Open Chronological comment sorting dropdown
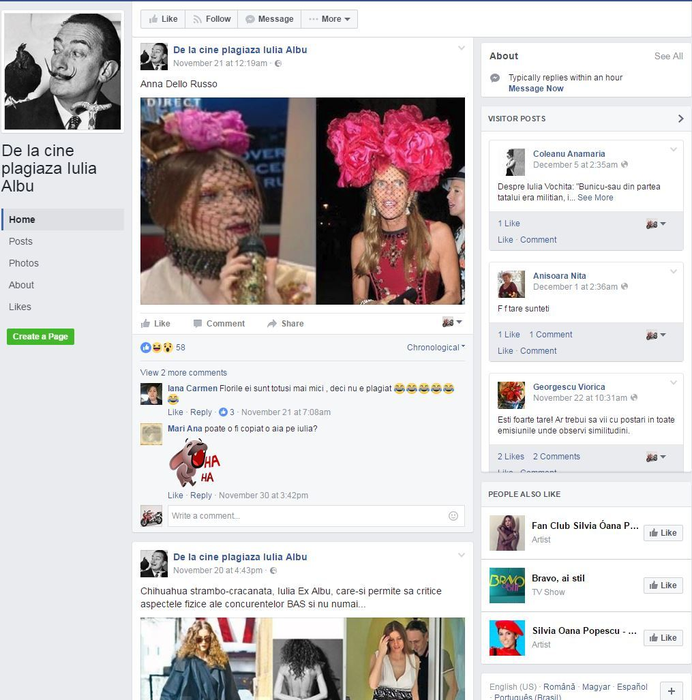Viewport: 692px width, 700px height. 436,347
